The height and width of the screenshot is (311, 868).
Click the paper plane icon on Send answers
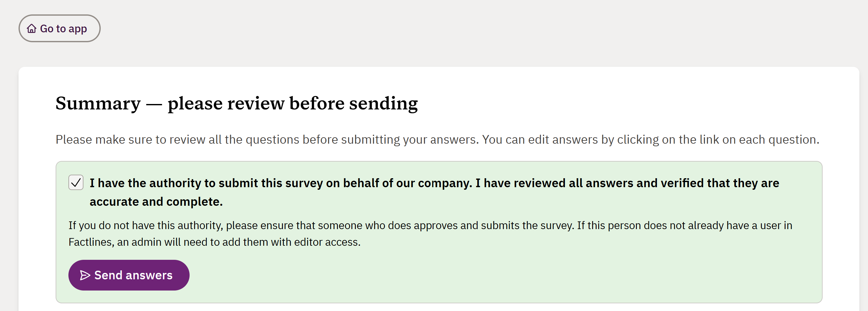85,275
